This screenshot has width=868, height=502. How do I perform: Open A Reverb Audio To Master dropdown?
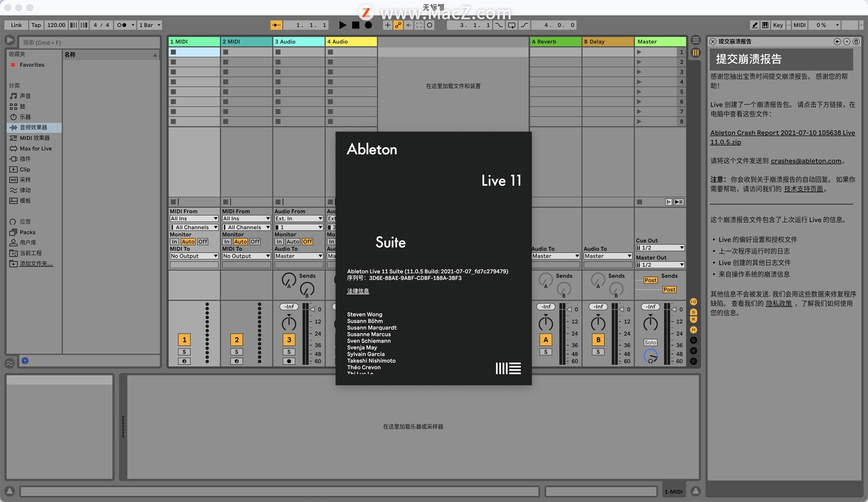click(x=556, y=256)
